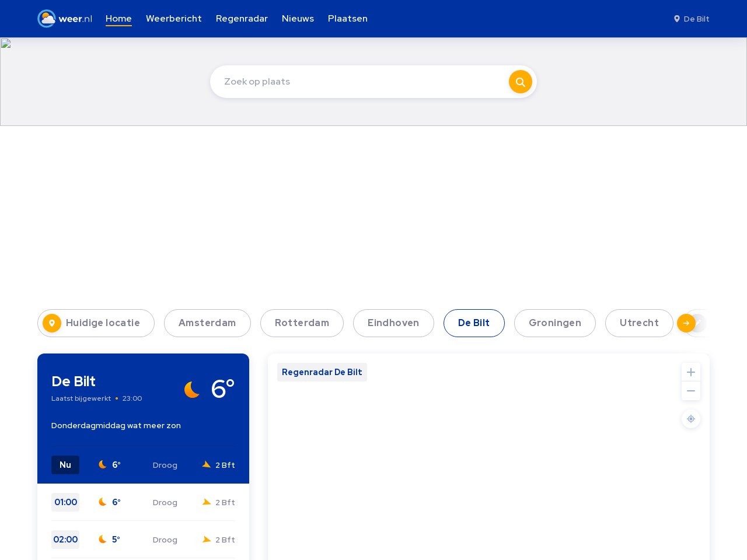The image size is (747, 560).
Task: Open the Home menu item
Action: point(118,19)
